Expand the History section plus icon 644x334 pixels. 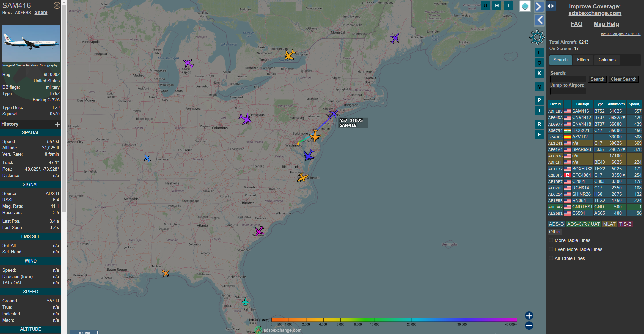(57, 124)
